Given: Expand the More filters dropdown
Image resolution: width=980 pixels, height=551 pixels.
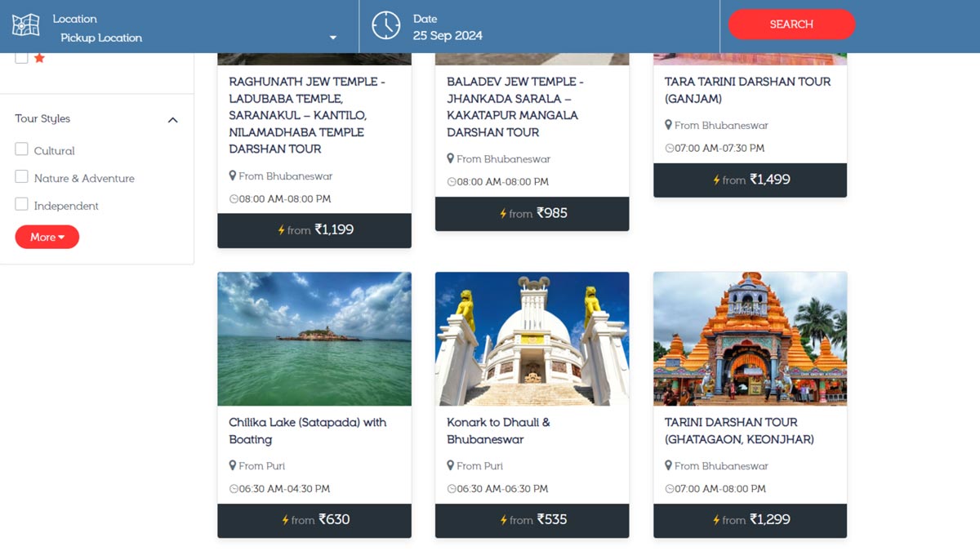Looking at the screenshot, I should (47, 237).
